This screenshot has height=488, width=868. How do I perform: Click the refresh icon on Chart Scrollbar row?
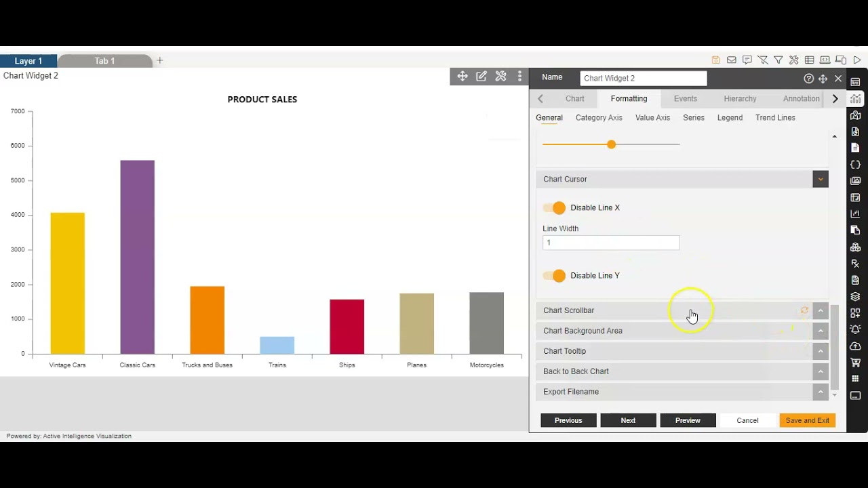[804, 310]
